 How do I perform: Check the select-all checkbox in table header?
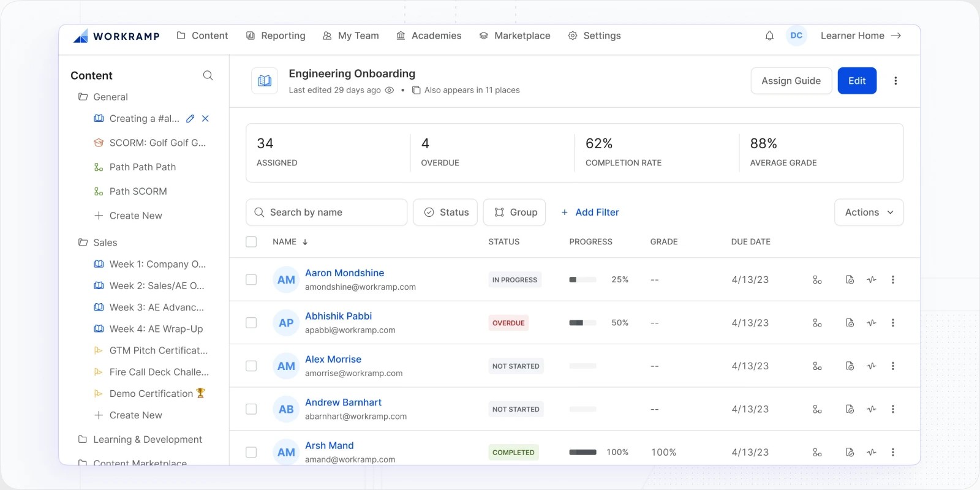[x=251, y=242]
